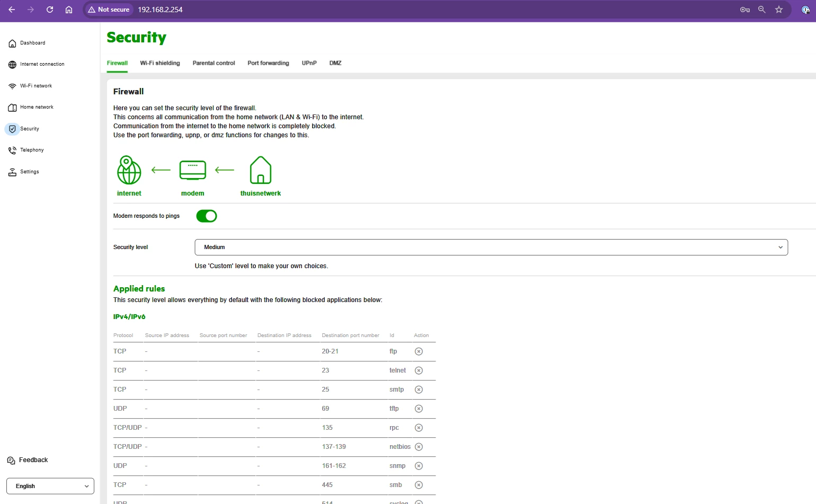Click the Internet connection globe icon
Screen dimensions: 816x504
pos(12,65)
